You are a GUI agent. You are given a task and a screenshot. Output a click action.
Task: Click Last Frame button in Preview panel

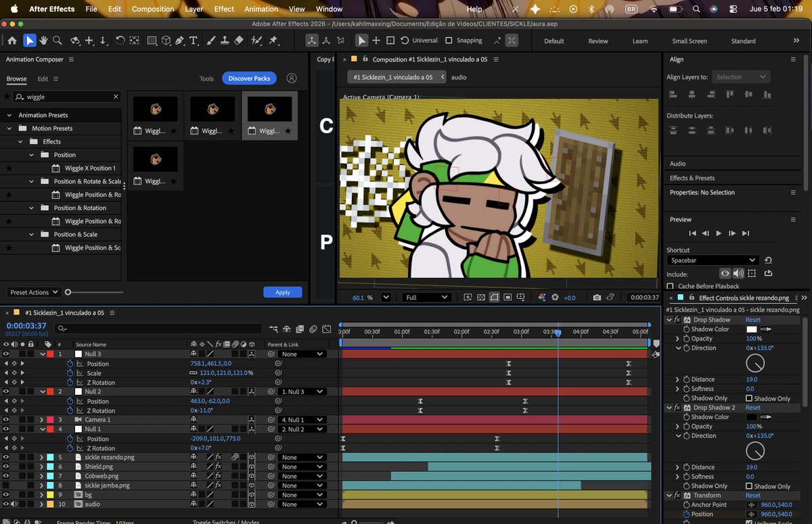[x=746, y=233]
